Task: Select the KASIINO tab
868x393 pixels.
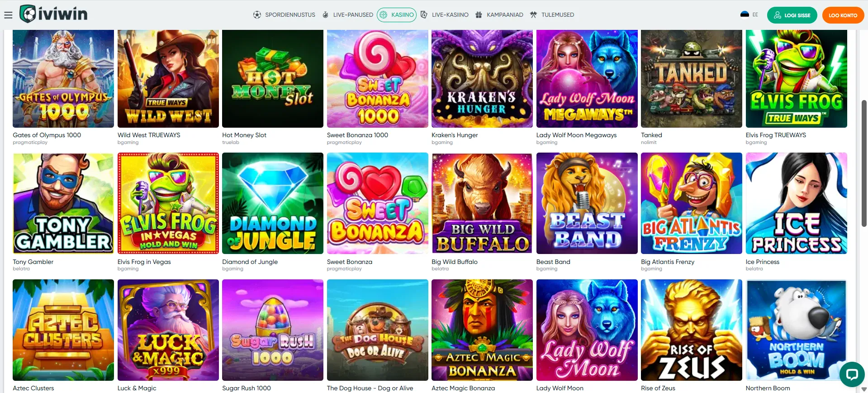Action: pyautogui.click(x=397, y=14)
